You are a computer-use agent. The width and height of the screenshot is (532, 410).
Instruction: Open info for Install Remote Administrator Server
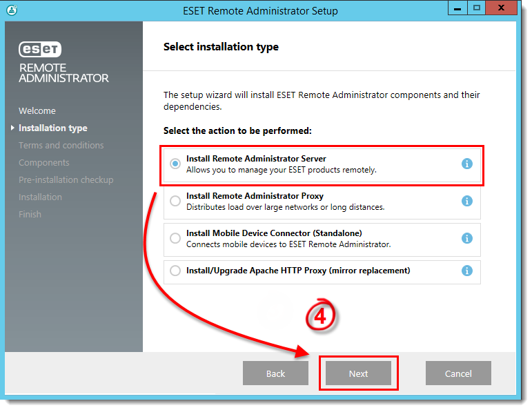(467, 164)
